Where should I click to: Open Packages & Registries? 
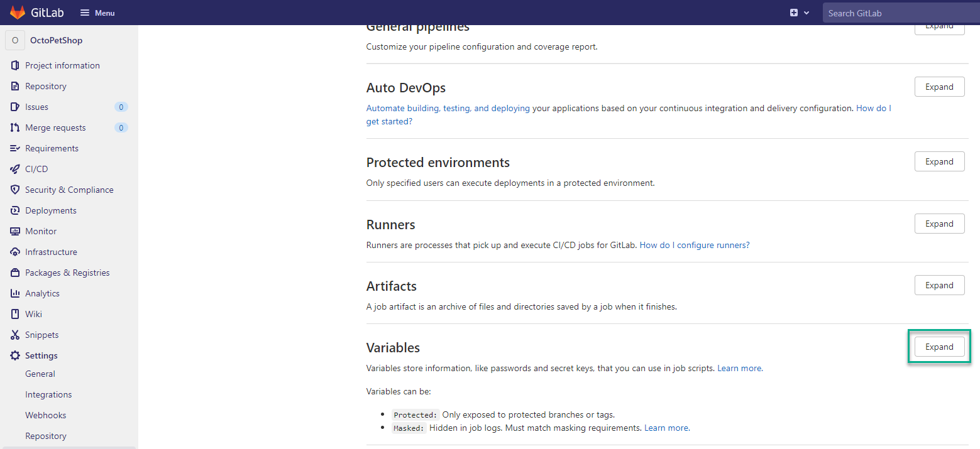67,272
